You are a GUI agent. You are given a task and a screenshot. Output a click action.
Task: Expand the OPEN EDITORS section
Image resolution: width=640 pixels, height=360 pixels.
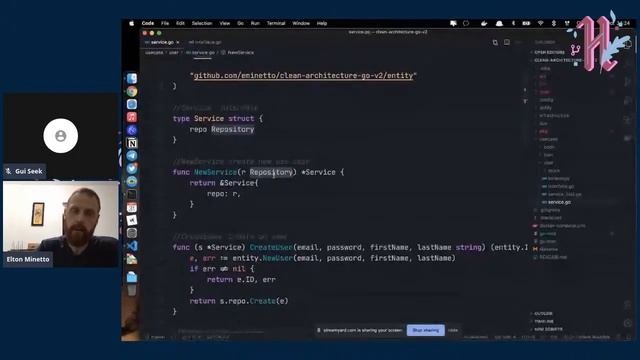549,52
